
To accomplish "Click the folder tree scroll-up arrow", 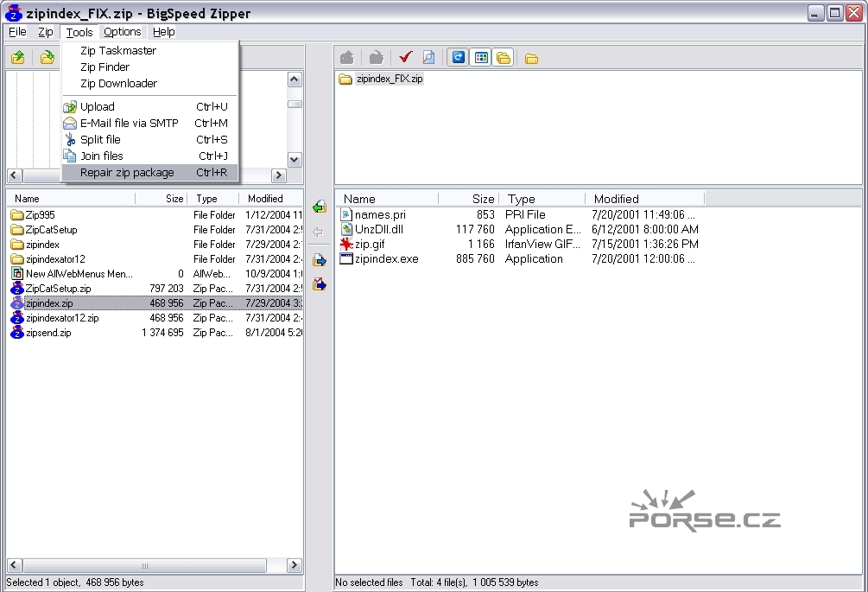I will pyautogui.click(x=295, y=80).
